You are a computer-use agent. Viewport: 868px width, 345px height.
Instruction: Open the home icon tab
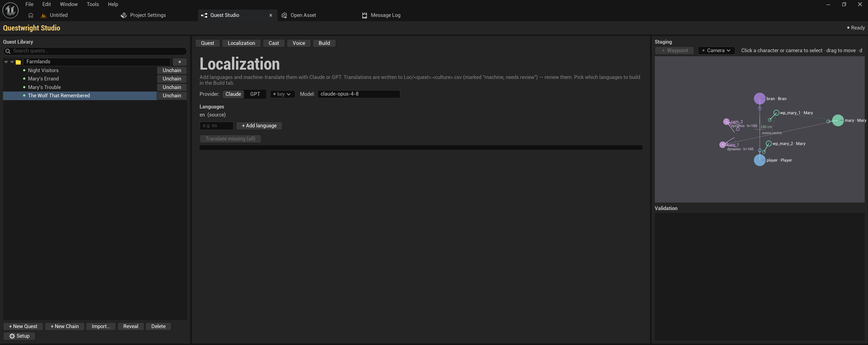click(31, 15)
